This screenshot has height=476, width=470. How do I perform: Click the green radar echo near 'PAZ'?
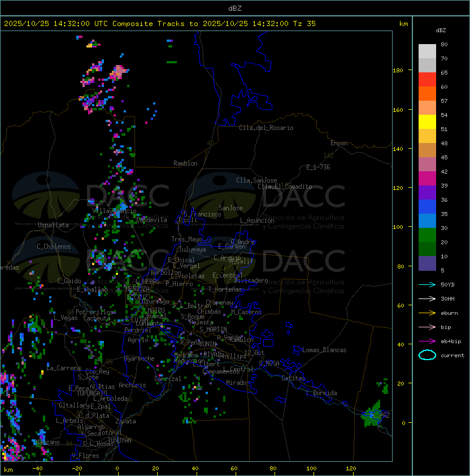point(371,415)
